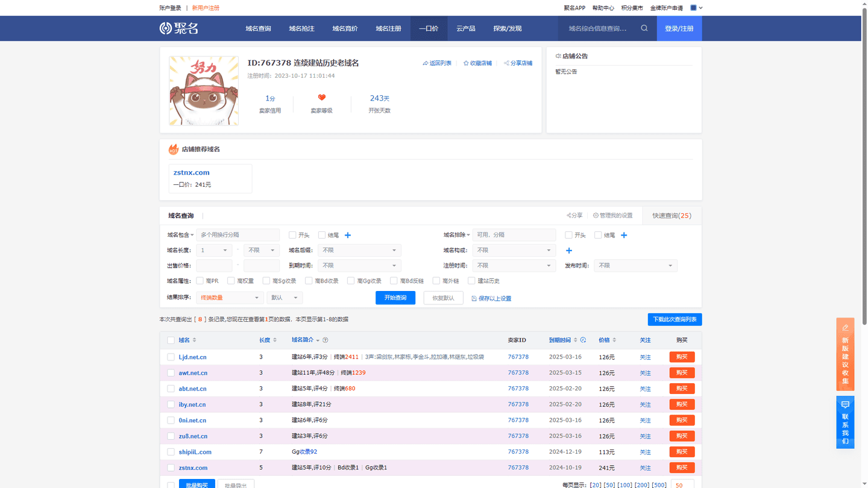Open the recommended domain zstnx.com card
This screenshot has width=868, height=488.
(210, 178)
